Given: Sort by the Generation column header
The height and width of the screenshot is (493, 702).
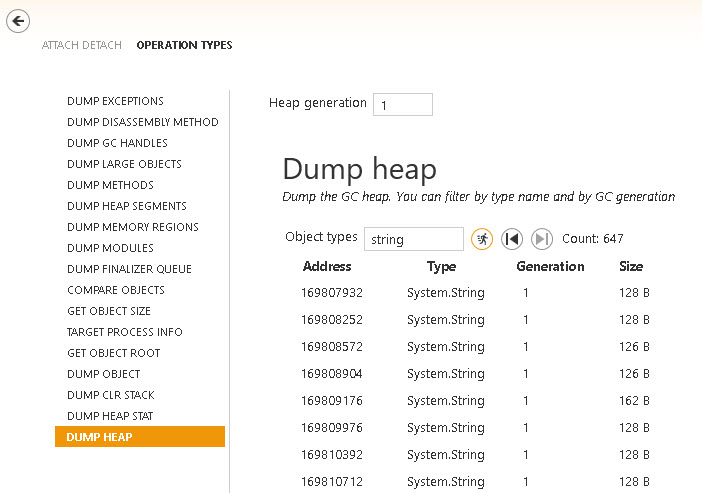Looking at the screenshot, I should pos(550,266).
